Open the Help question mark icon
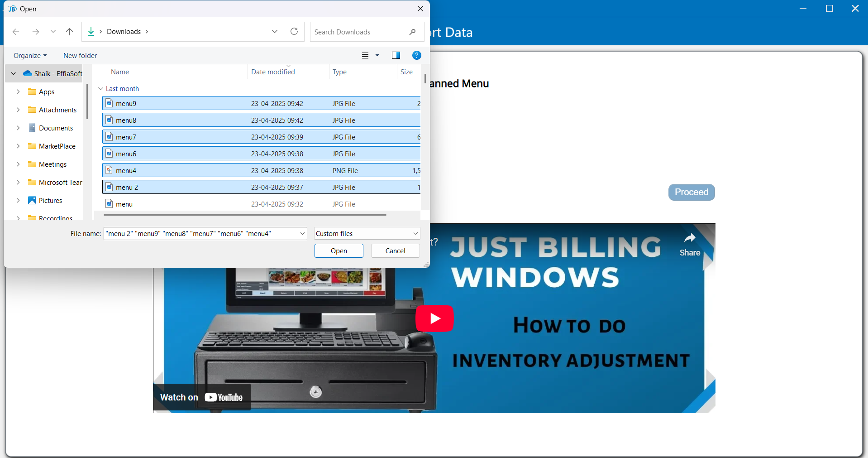 pos(416,55)
